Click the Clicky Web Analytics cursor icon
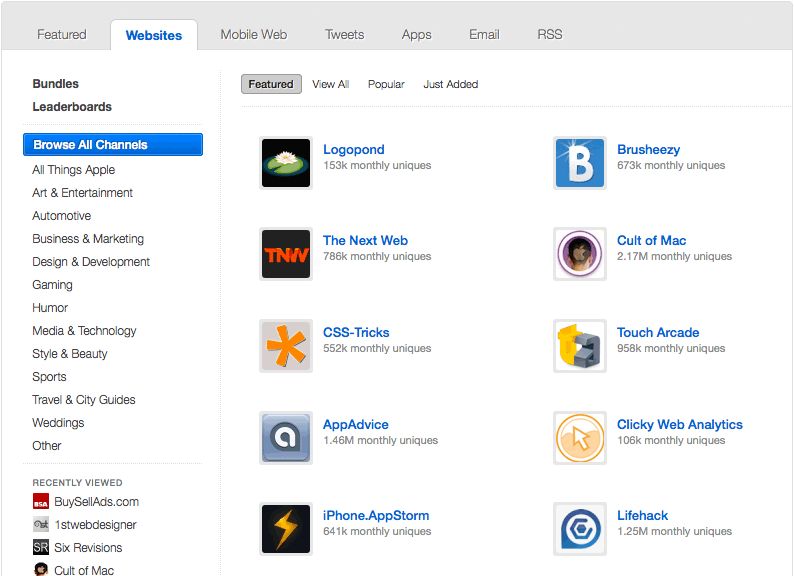Screen dimensions: 794x576 click(580, 438)
